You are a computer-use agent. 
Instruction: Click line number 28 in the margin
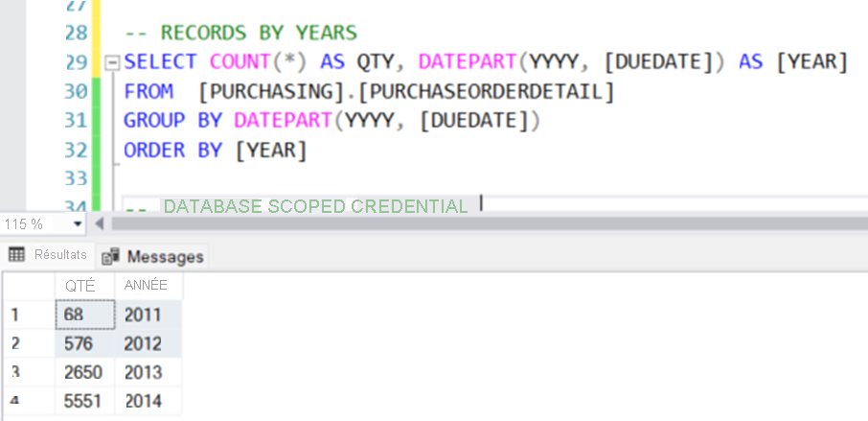pyautogui.click(x=77, y=34)
